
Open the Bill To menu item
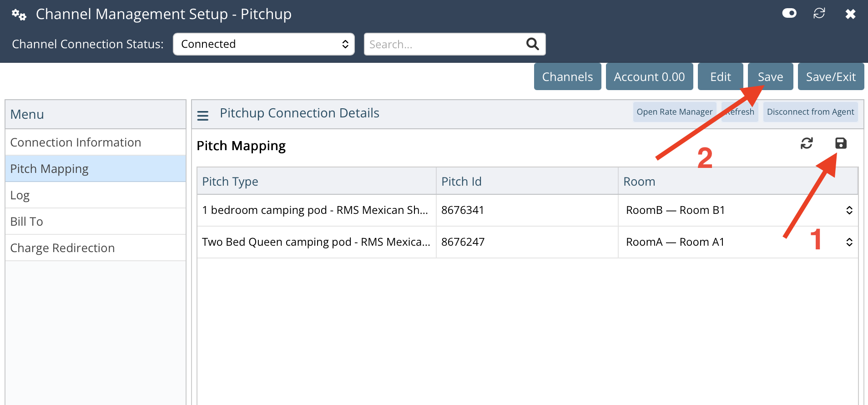tap(96, 222)
